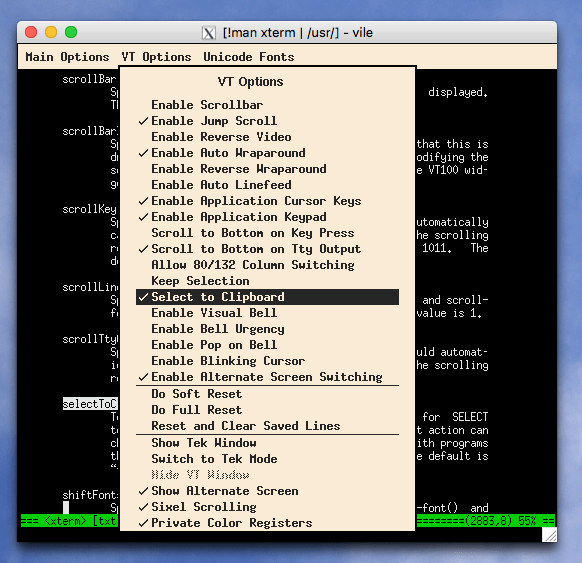582x563 pixels.
Task: Toggle Allow 80/132 Column Switching
Action: click(267, 265)
